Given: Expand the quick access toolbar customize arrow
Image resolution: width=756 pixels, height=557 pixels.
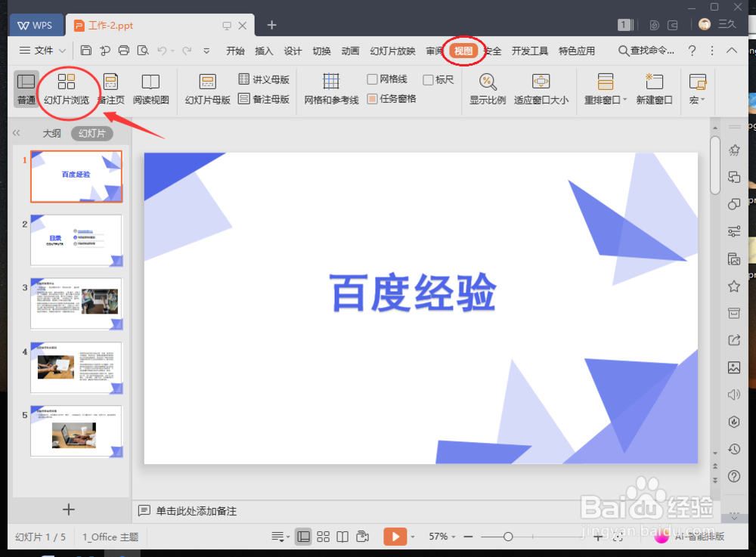Looking at the screenshot, I should pos(206,51).
